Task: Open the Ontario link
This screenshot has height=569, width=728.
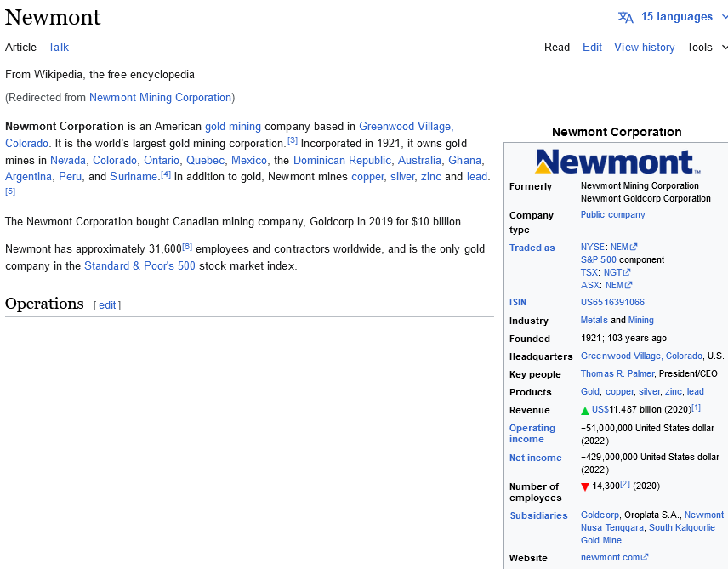Action: (x=161, y=160)
